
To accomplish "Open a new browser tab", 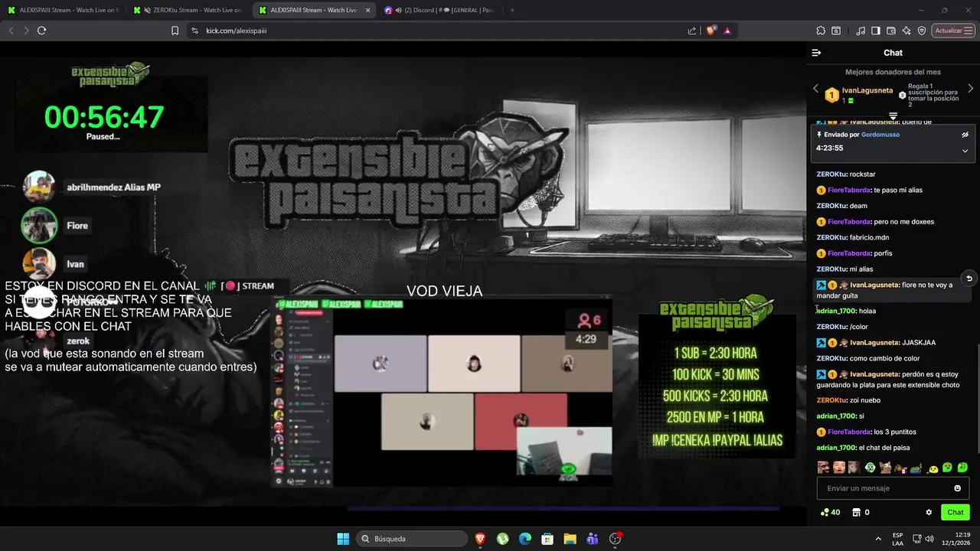I will [x=512, y=10].
